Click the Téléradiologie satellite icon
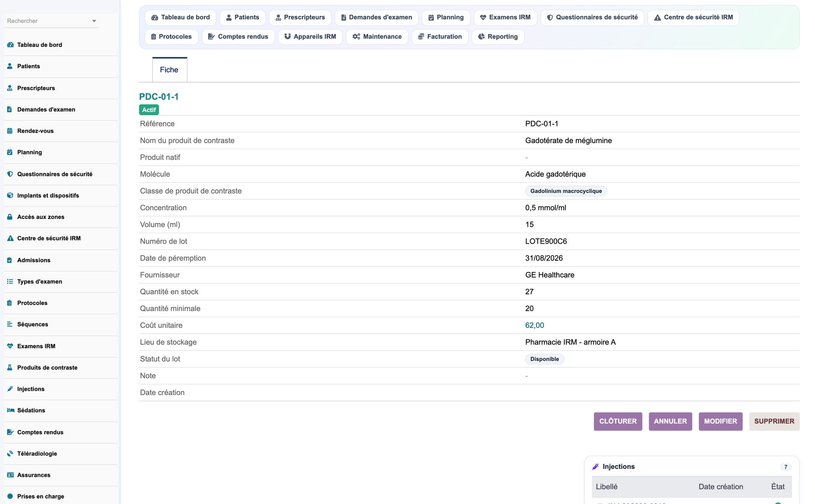The height and width of the screenshot is (504, 815). tap(10, 453)
